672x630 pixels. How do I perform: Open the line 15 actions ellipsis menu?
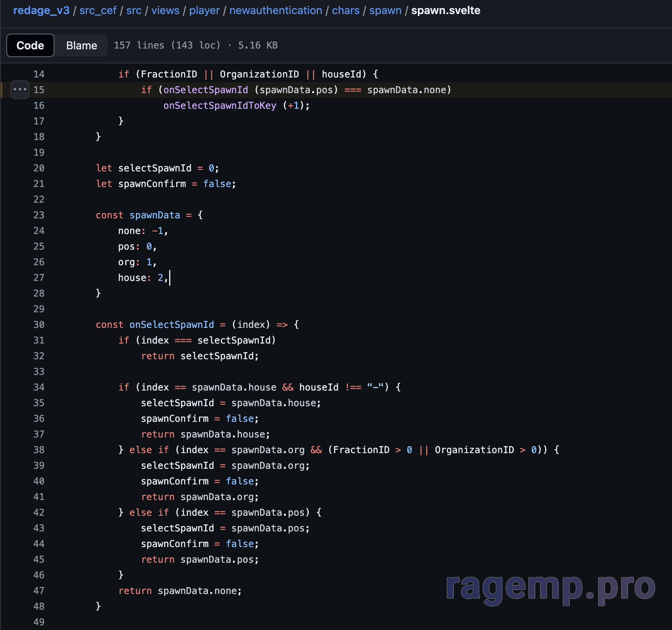click(x=20, y=90)
